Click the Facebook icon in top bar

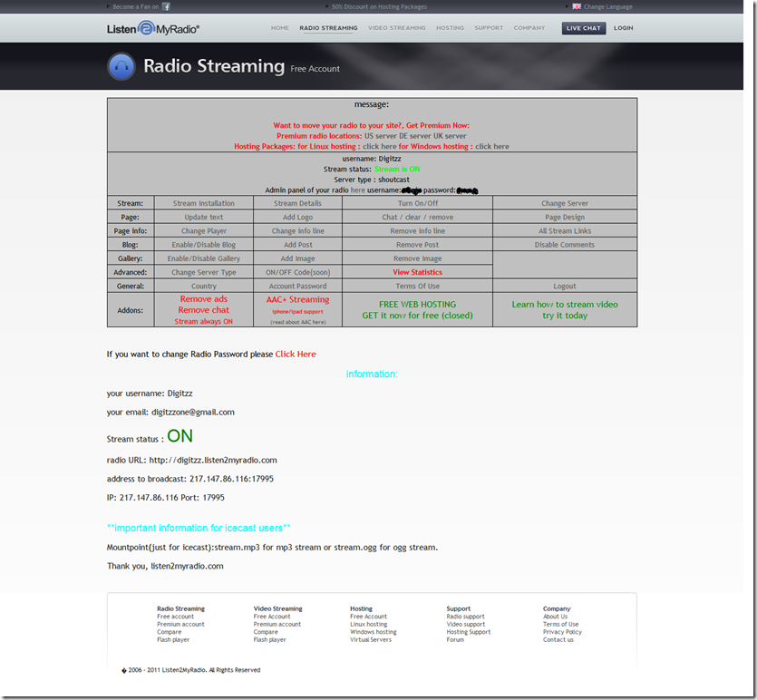pyautogui.click(x=166, y=6)
